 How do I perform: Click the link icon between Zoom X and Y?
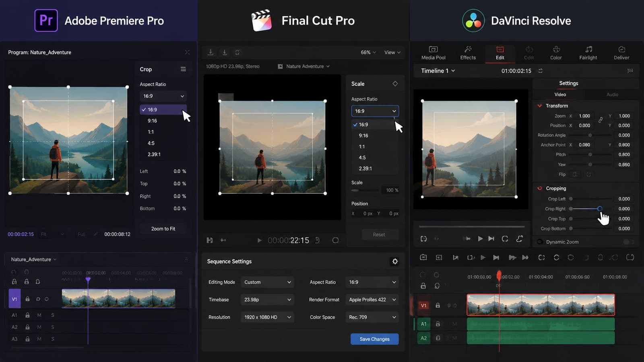coord(600,120)
